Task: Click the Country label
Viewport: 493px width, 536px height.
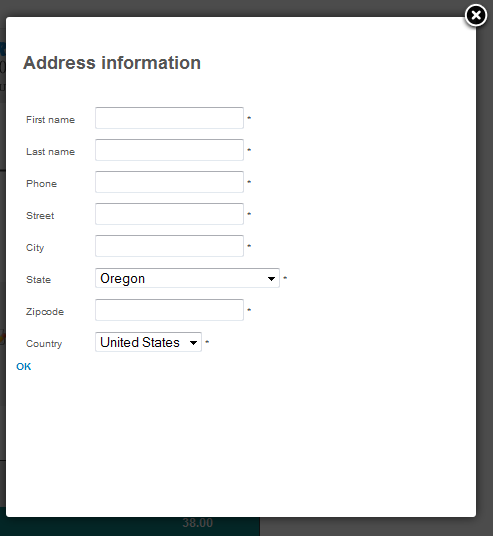Action: point(44,344)
